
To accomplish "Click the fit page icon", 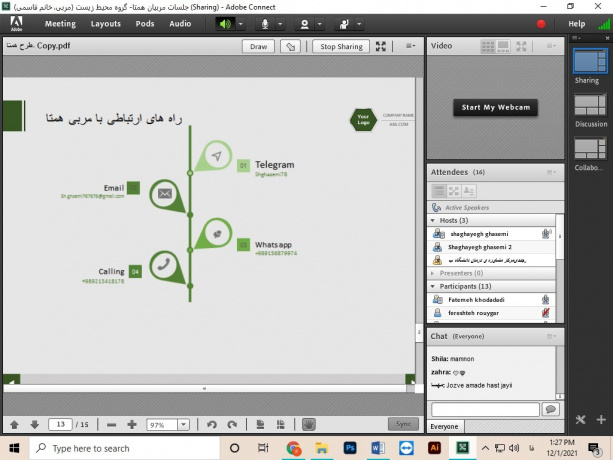I will (x=260, y=424).
